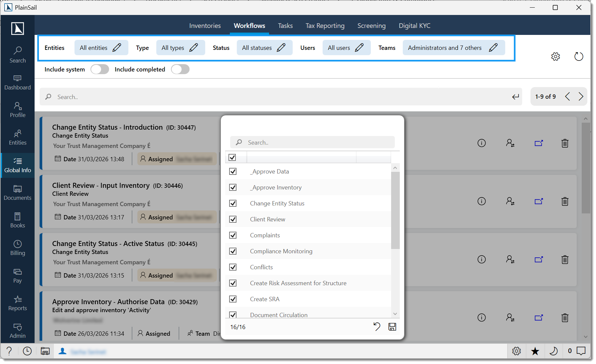Toggle Include completed workflows
This screenshot has width=596, height=364.
tap(180, 69)
